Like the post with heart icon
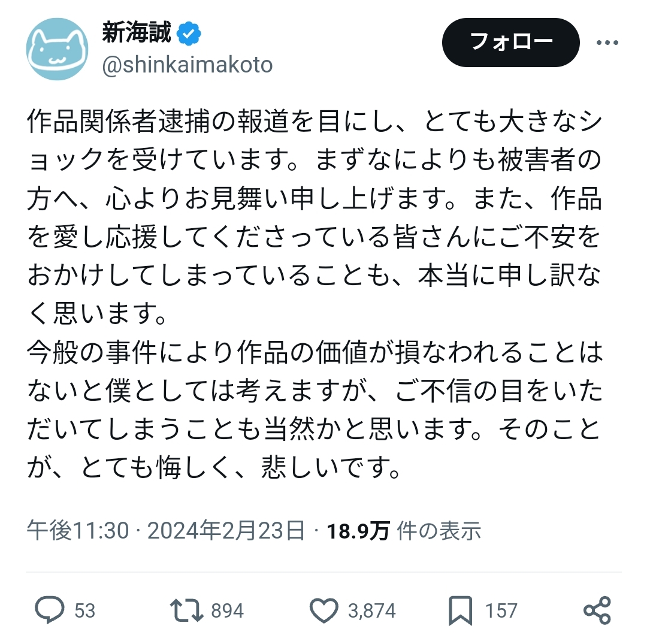This screenshot has width=647, height=644. [323, 610]
